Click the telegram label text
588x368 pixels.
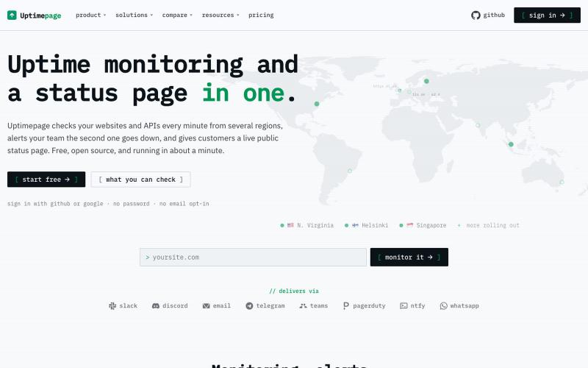[x=270, y=305]
